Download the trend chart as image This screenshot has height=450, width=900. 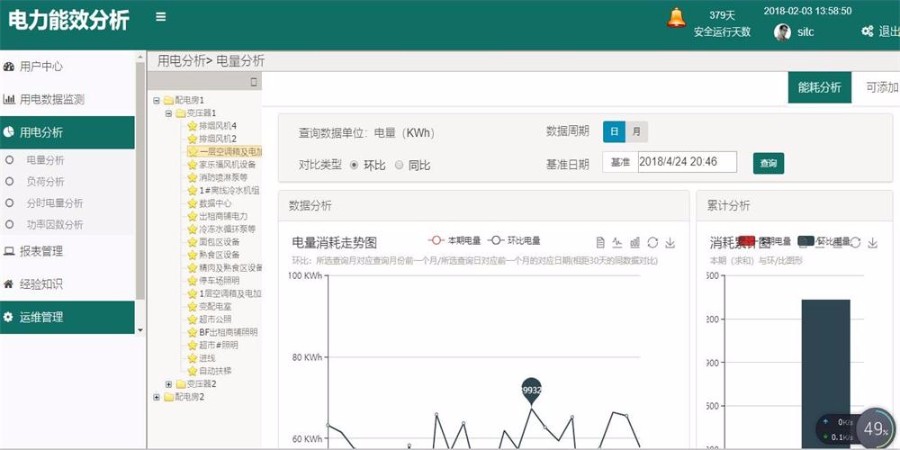pos(670,242)
